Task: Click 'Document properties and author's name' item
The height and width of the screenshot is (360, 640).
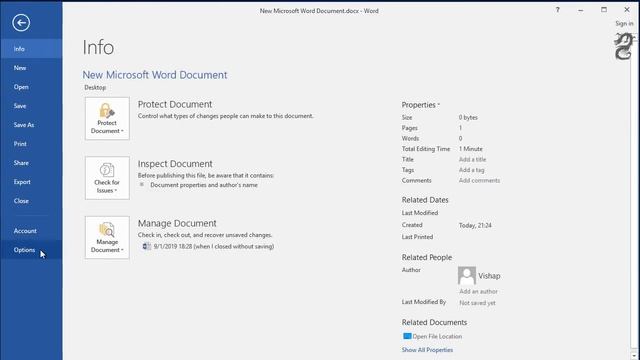Action: [x=204, y=185]
